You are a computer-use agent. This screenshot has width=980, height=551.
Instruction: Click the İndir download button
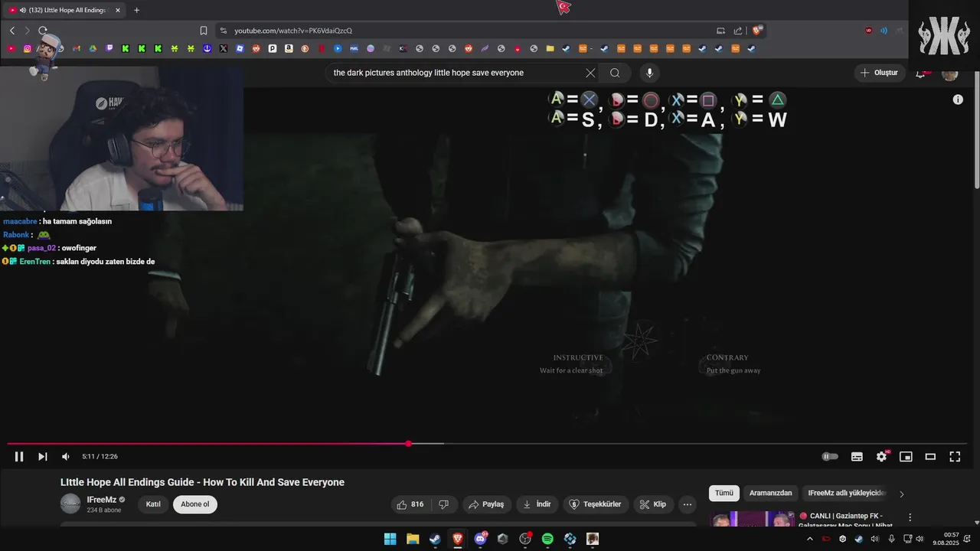[x=537, y=504]
